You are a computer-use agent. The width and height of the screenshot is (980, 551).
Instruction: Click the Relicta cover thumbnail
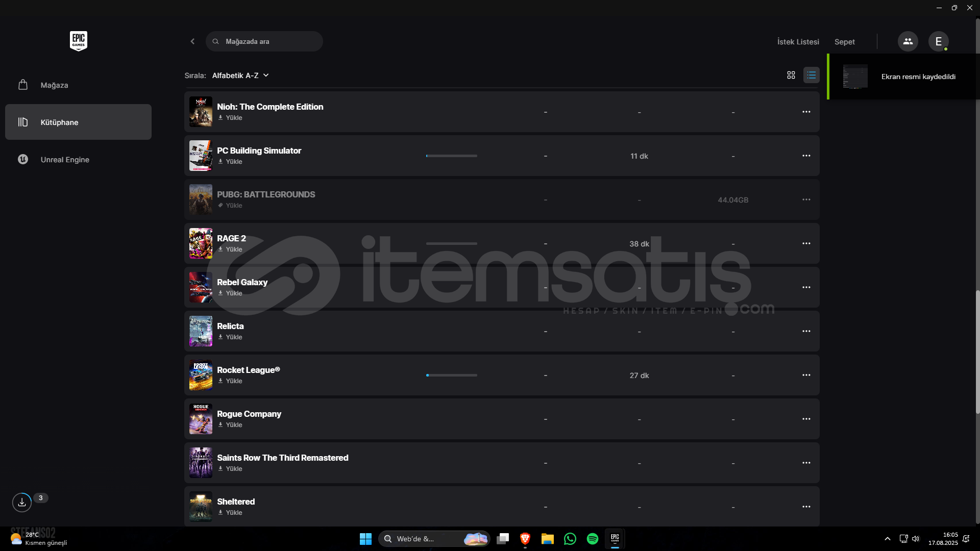(x=201, y=331)
